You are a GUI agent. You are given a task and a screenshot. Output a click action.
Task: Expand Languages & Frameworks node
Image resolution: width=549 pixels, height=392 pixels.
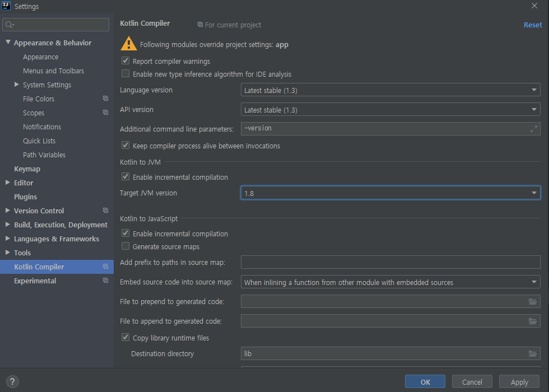[8, 239]
